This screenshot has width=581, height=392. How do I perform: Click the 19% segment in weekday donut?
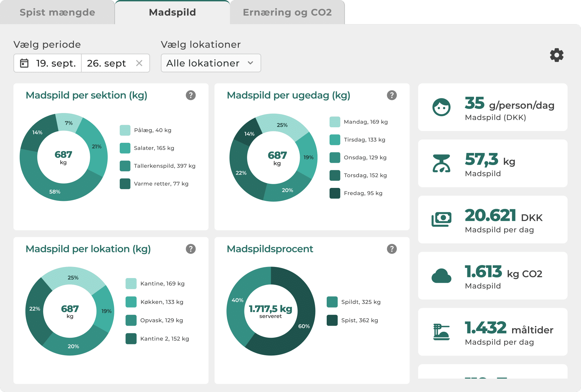coord(308,157)
